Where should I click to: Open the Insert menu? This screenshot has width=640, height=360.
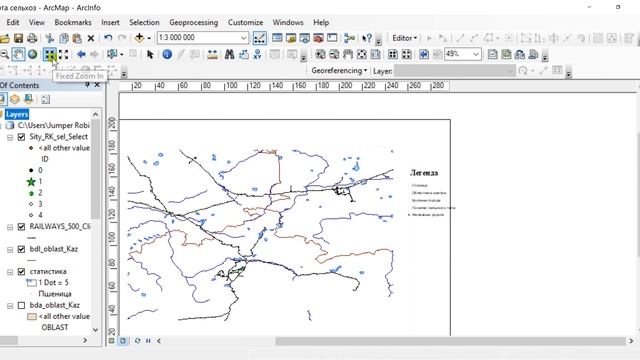coord(110,22)
